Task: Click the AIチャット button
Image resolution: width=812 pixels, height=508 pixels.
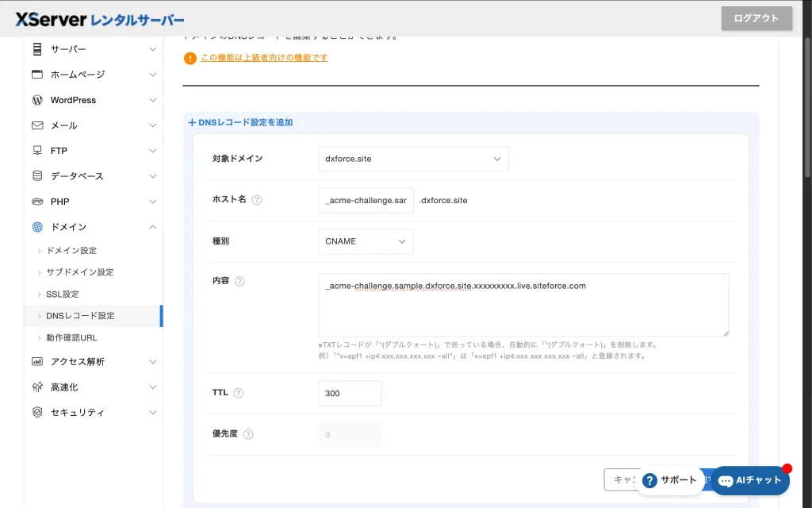Action: [x=750, y=480]
